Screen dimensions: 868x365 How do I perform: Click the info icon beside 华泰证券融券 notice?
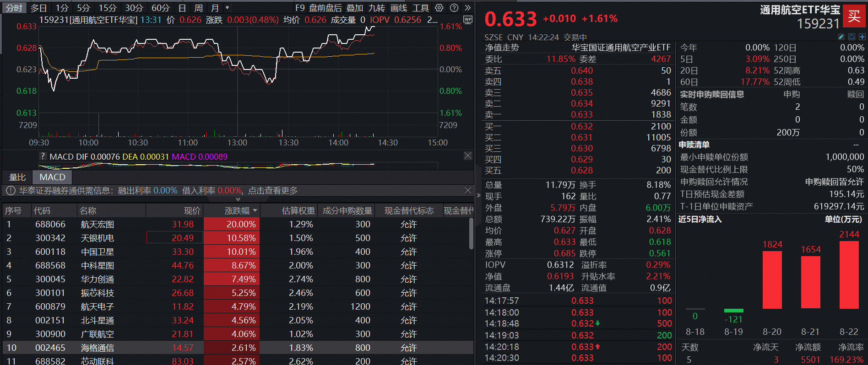[11, 191]
